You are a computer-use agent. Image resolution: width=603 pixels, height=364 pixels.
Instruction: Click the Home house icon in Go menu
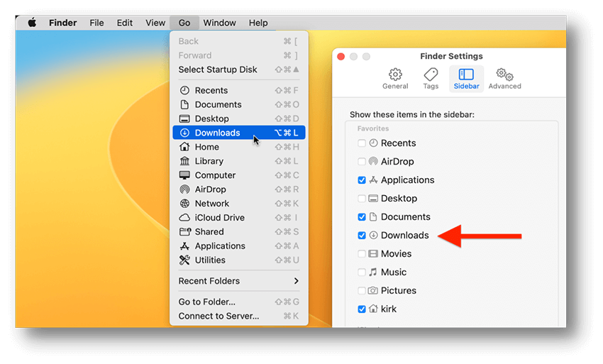click(x=184, y=147)
